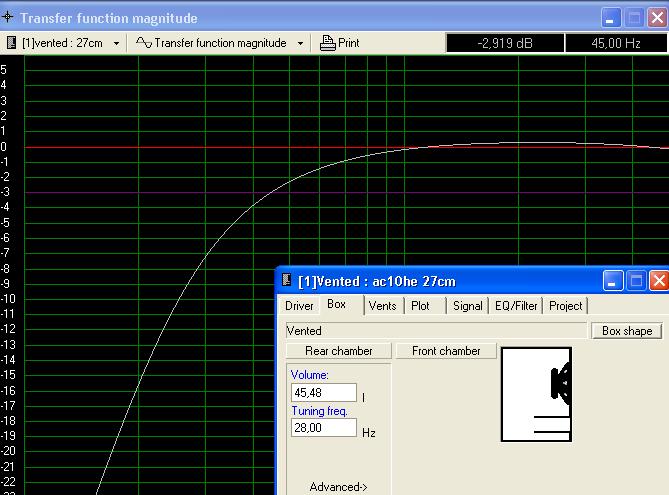Click the Print printer icon in the toolbar
Image resolution: width=669 pixels, height=495 pixels.
(x=328, y=43)
